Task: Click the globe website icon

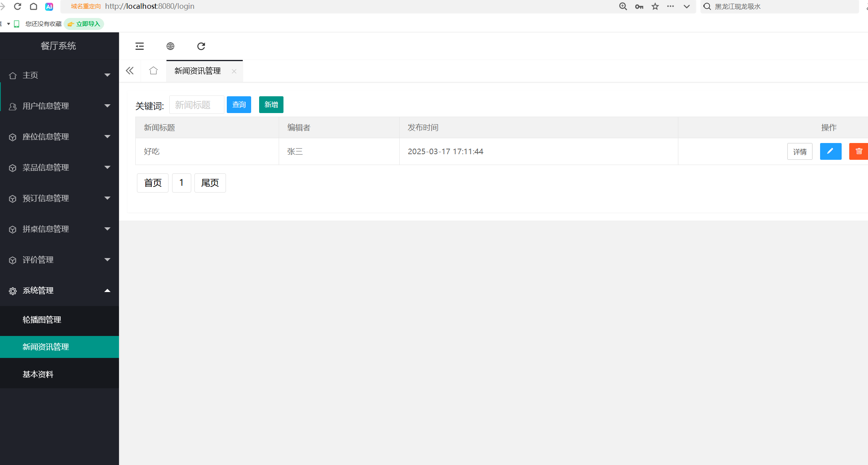Action: click(x=170, y=46)
